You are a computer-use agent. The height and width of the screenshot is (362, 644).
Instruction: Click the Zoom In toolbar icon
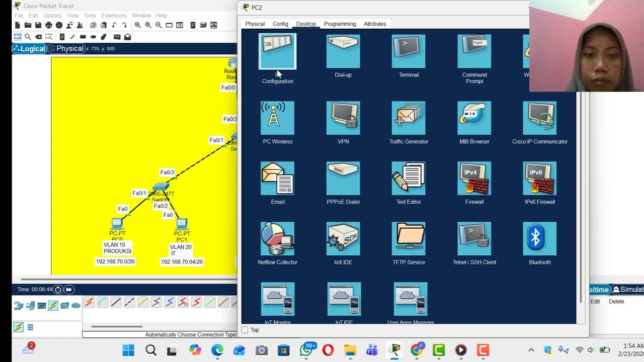point(137,25)
